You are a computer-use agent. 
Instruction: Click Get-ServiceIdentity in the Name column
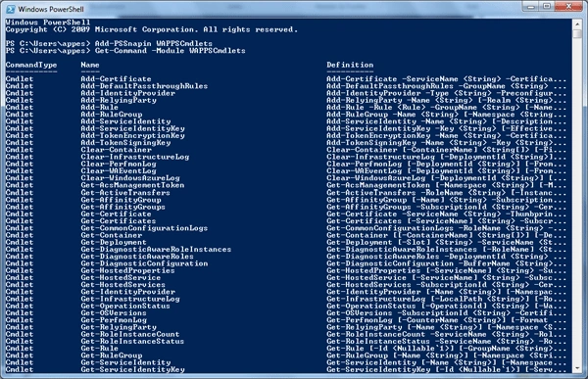coord(125,363)
